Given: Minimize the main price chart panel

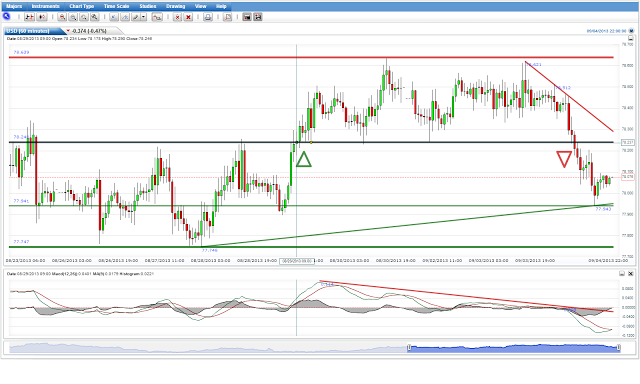Looking at the screenshot, I should coord(631,38).
